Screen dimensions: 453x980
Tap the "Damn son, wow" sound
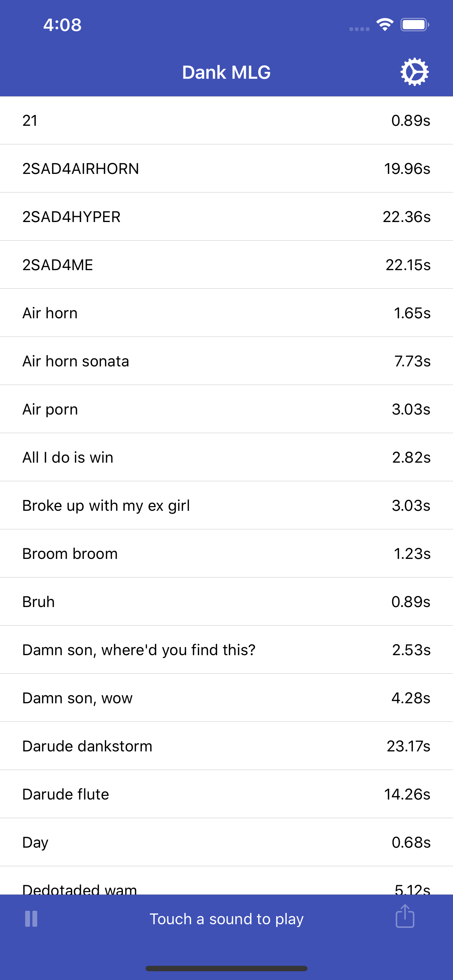pos(226,698)
